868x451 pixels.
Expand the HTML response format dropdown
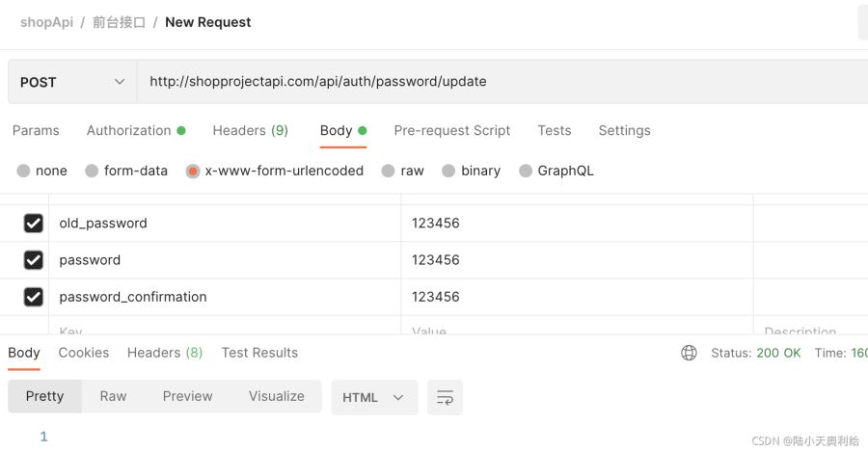(x=374, y=397)
